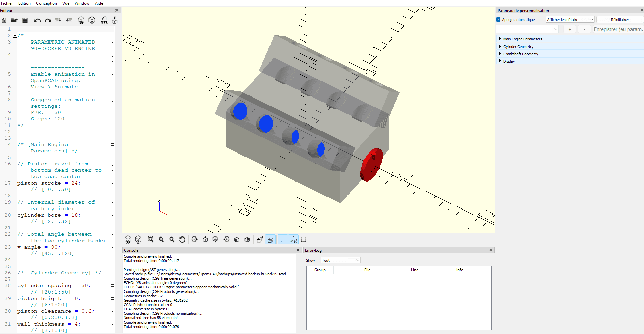Unindent the selected code lines
Viewport: 644px width, 334px height.
58,21
